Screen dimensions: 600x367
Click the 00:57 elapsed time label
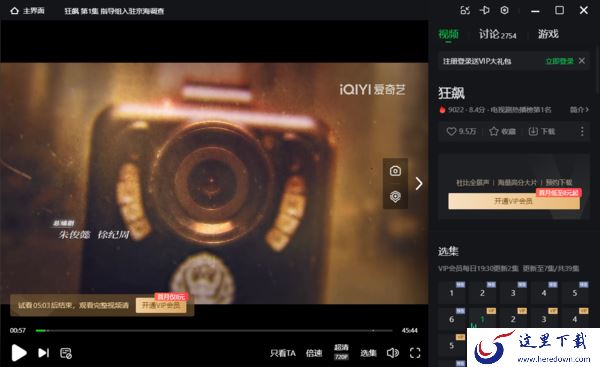(x=18, y=330)
